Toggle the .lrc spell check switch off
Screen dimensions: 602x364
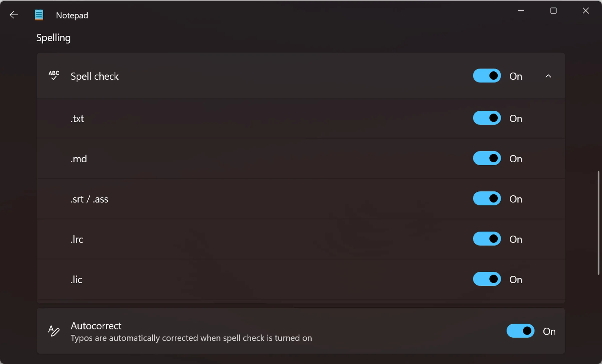[487, 239]
